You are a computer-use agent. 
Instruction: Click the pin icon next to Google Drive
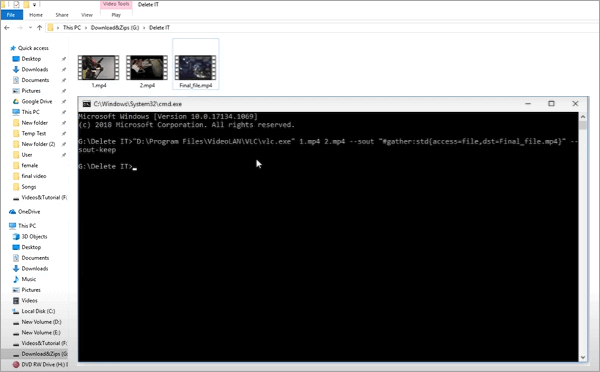64,102
